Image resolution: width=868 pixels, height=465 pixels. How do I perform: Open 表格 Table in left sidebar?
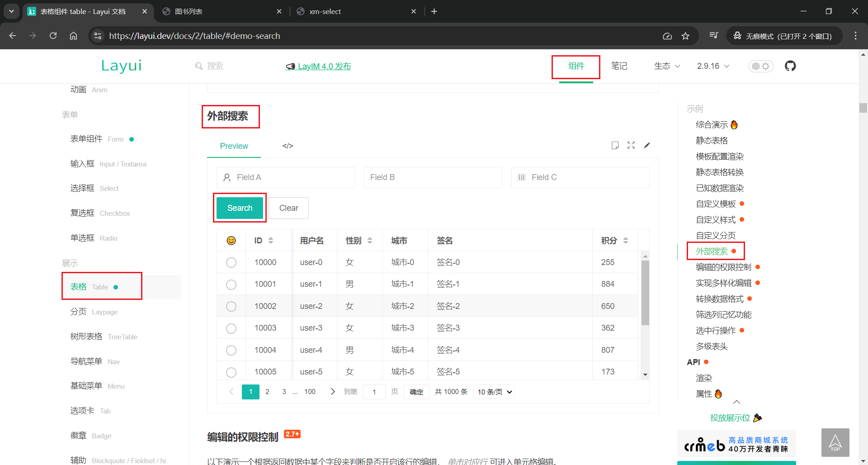coord(121,287)
